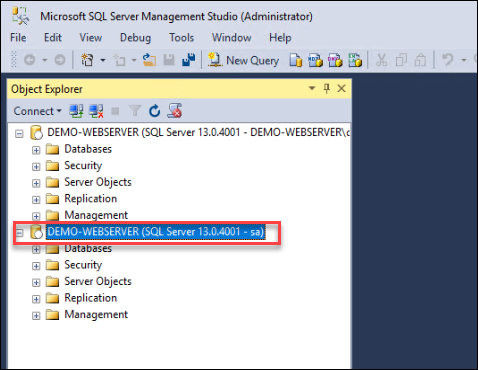This screenshot has width=478, height=370.
Task: Open the Window menu
Action: pyautogui.click(x=232, y=38)
